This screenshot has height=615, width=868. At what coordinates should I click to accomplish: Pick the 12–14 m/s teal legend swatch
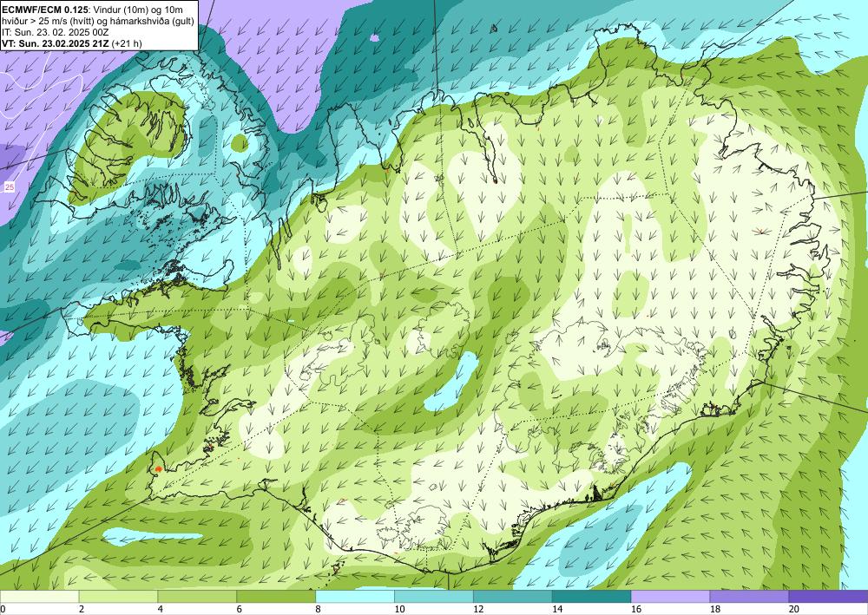(513, 596)
